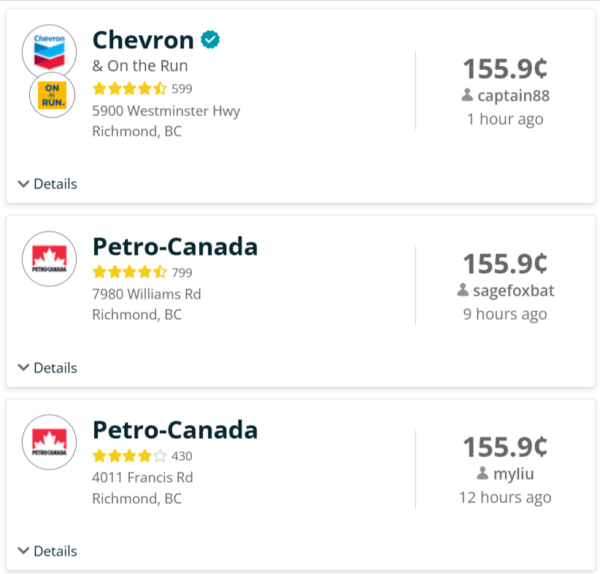Screen dimensions: 600x574
Task: Click the On the Run logo icon
Action: point(50,95)
